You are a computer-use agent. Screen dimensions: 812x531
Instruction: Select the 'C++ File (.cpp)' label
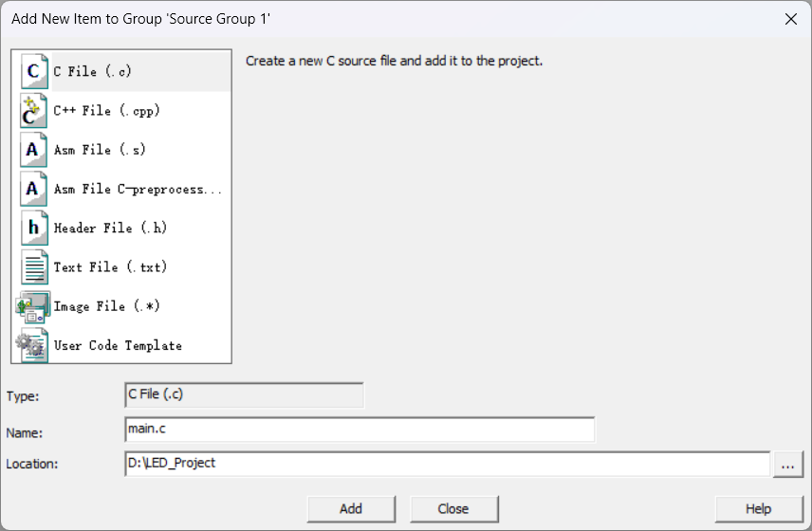107,111
